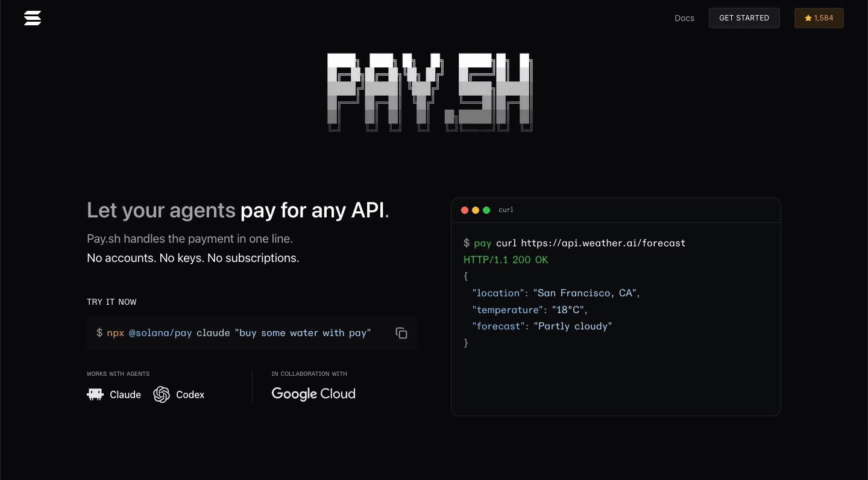This screenshot has height=480, width=868.
Task: Click the Solana logo in the header
Action: pos(33,18)
